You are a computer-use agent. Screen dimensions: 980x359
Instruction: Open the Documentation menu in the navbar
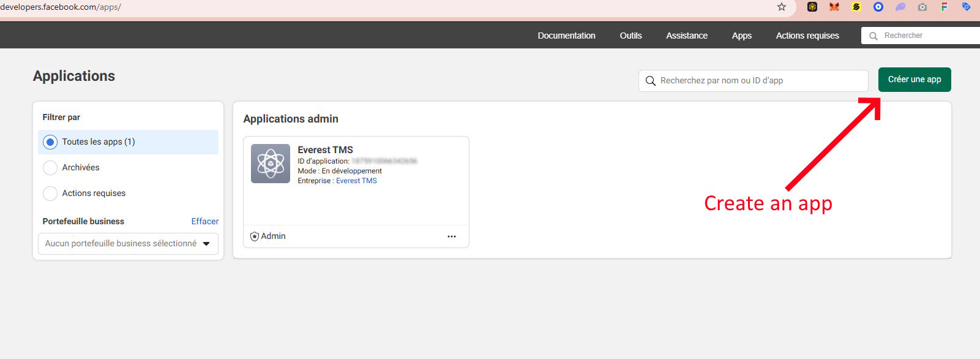[566, 36]
